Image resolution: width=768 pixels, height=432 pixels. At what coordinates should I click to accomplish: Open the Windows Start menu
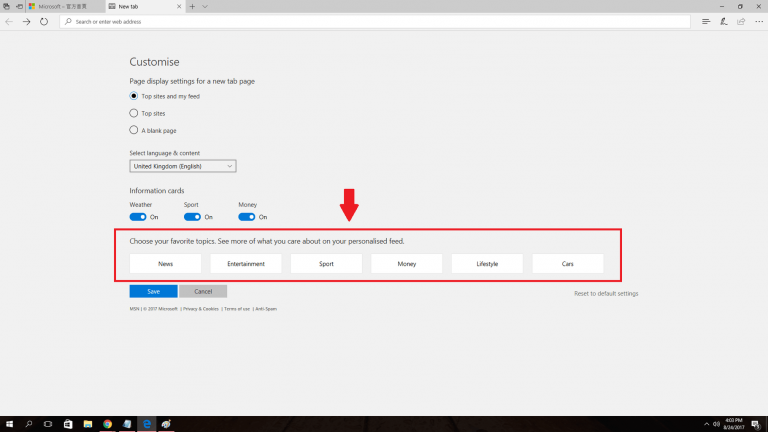(x=9, y=424)
